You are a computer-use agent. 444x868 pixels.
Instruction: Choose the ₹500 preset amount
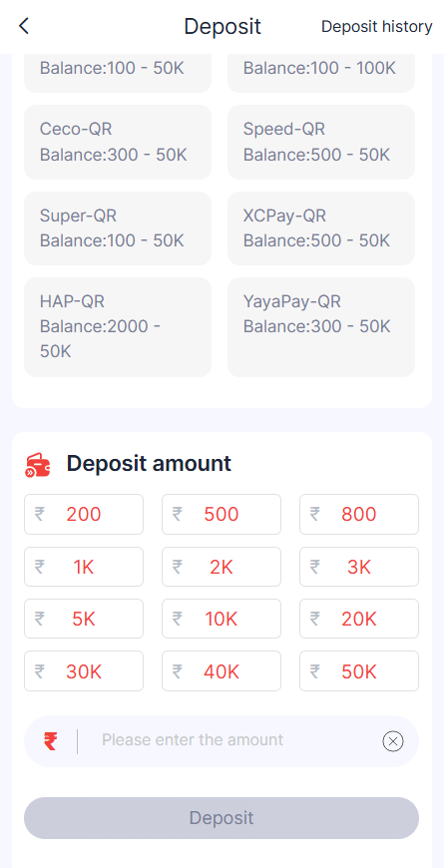[x=222, y=514]
